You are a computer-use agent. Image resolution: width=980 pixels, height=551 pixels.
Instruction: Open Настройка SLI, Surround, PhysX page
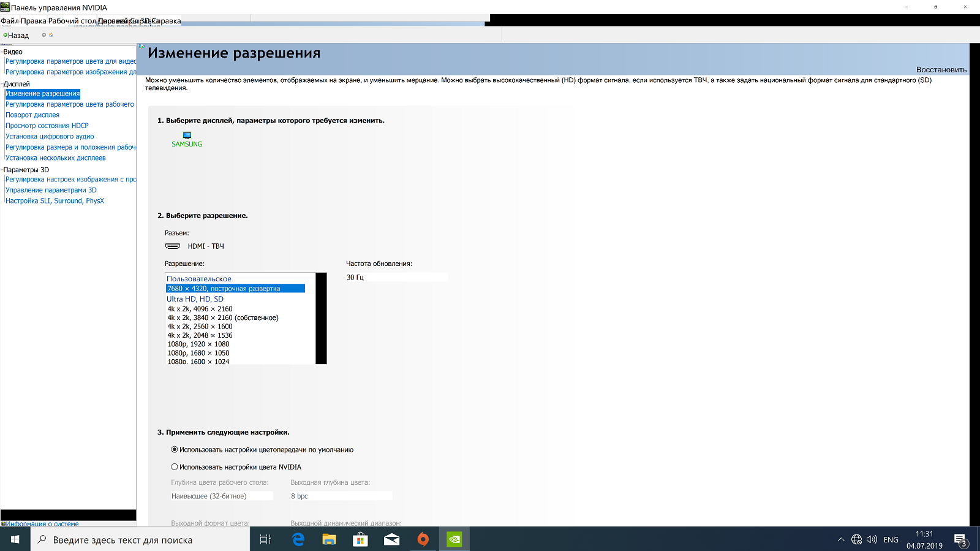pyautogui.click(x=55, y=201)
